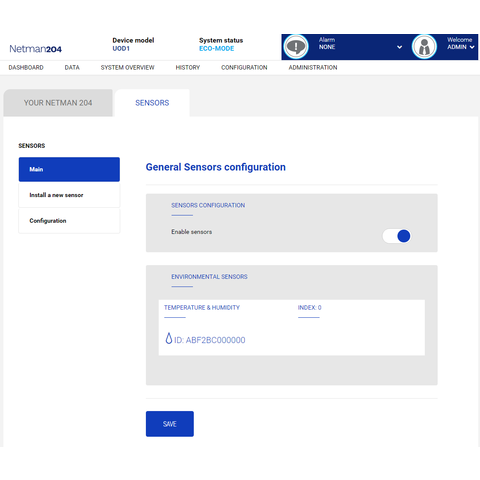Click the water drop sensor icon
Screen dimensions: 480x480
click(169, 338)
